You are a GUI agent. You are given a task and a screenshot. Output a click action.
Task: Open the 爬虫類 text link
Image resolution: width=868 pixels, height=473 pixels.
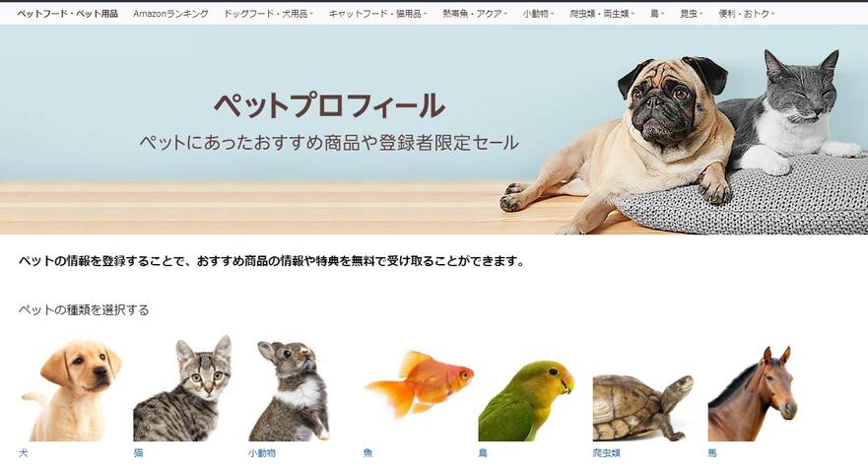coord(606,453)
